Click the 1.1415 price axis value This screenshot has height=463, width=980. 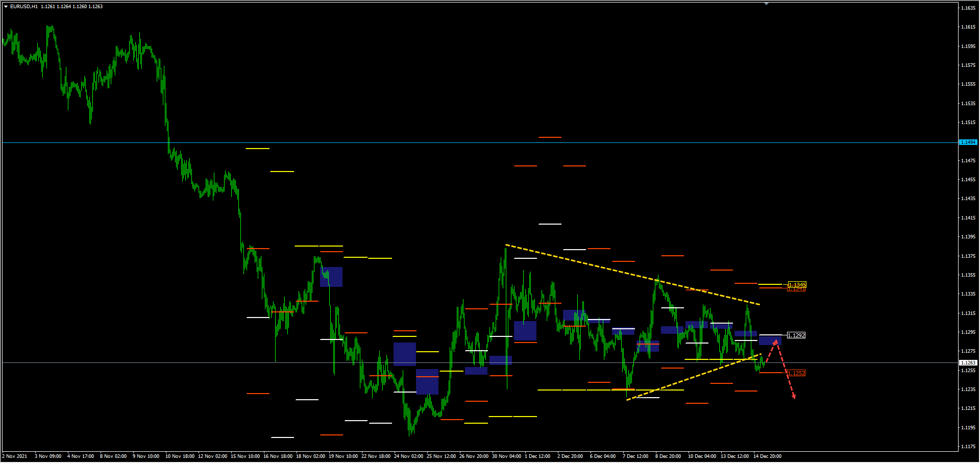(x=968, y=218)
